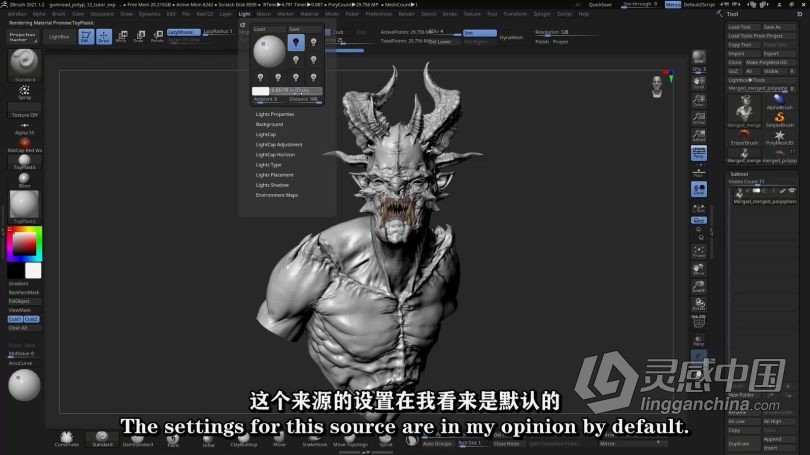
Task: Pick the MatCap Red Wax material
Action: 24,144
